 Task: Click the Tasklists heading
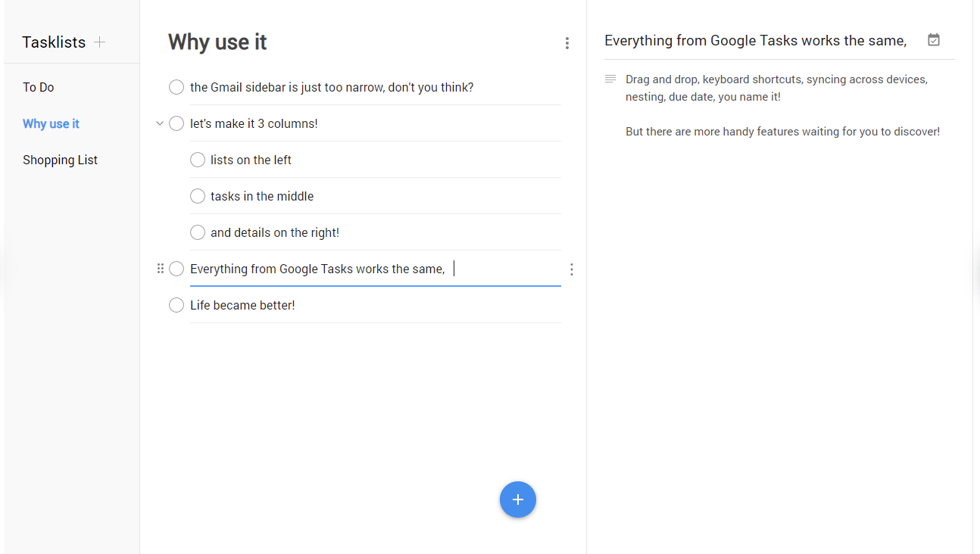pos(54,42)
